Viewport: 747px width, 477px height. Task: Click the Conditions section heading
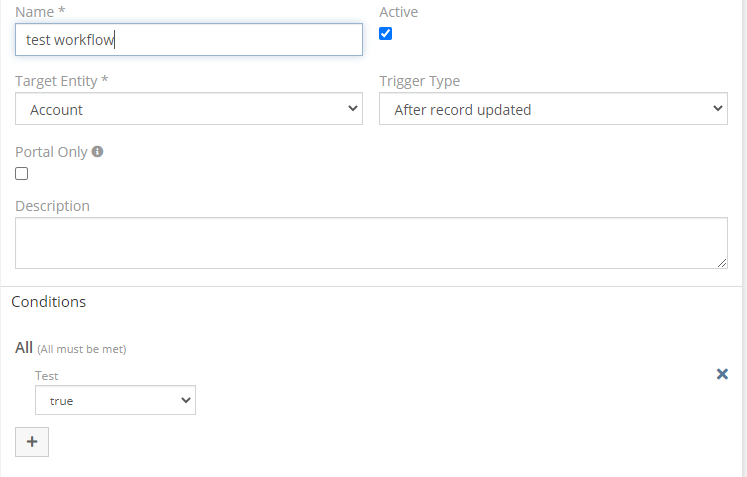(49, 301)
